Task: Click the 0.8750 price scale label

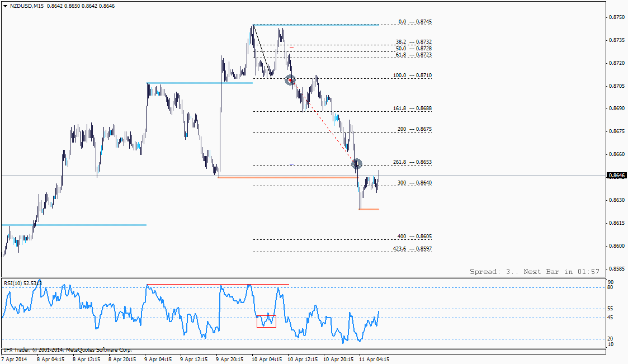Action: pyautogui.click(x=617, y=17)
